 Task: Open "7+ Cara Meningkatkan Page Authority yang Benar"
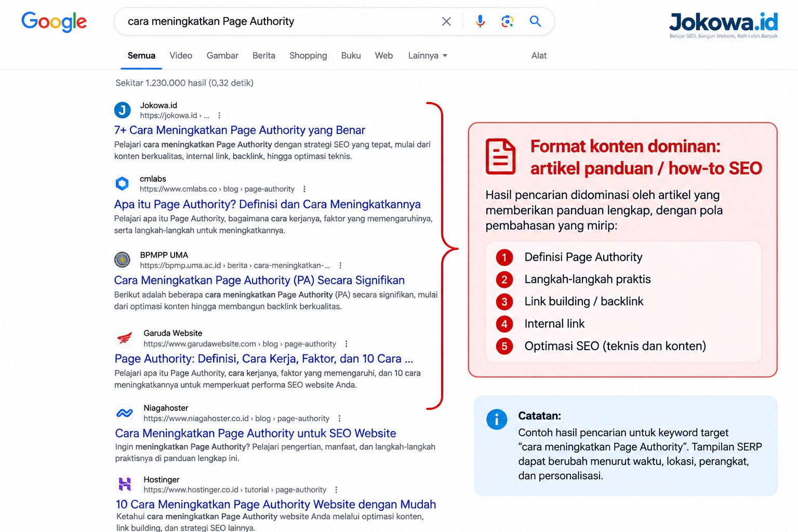[240, 130]
